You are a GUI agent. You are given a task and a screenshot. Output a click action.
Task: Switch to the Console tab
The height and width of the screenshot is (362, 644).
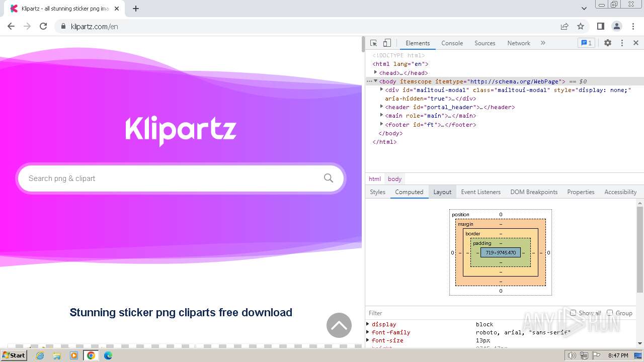pos(452,43)
